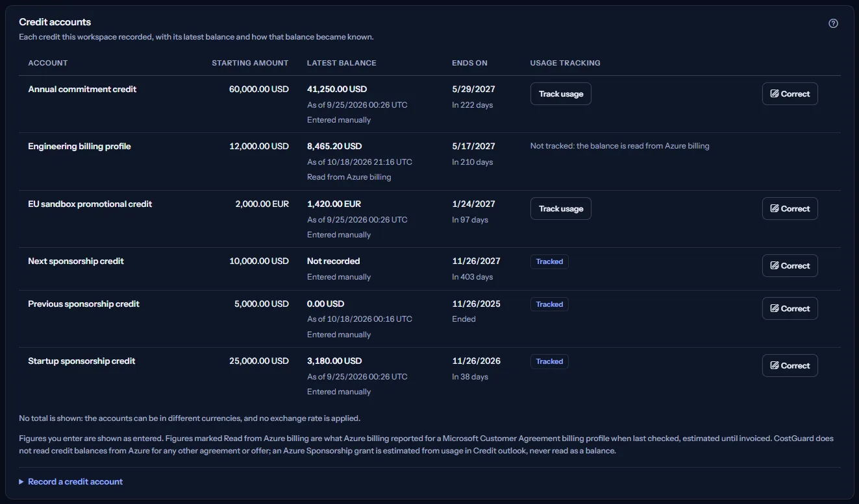Click the Tracked badge for Previous sponsorship credit
859x504 pixels.
click(549, 305)
